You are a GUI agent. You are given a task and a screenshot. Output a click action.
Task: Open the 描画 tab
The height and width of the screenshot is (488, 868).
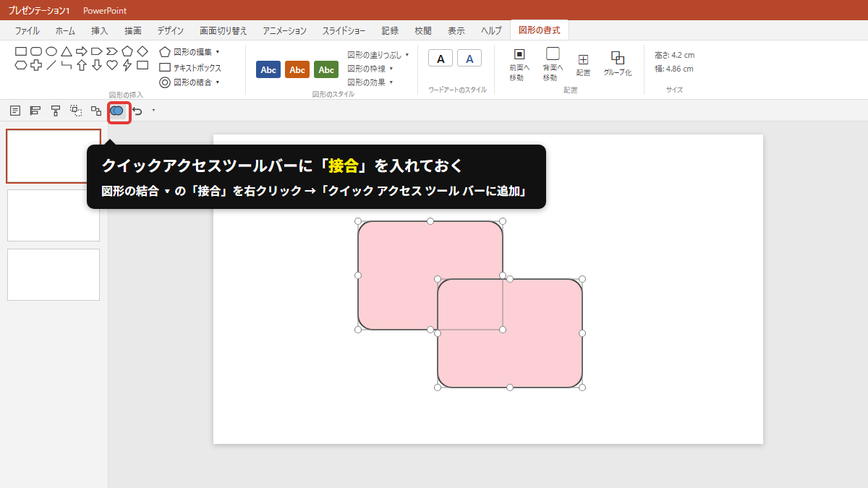(x=133, y=30)
